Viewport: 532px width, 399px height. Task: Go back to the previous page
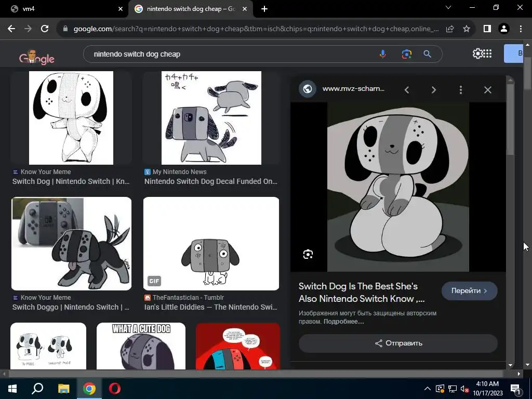pos(11,29)
